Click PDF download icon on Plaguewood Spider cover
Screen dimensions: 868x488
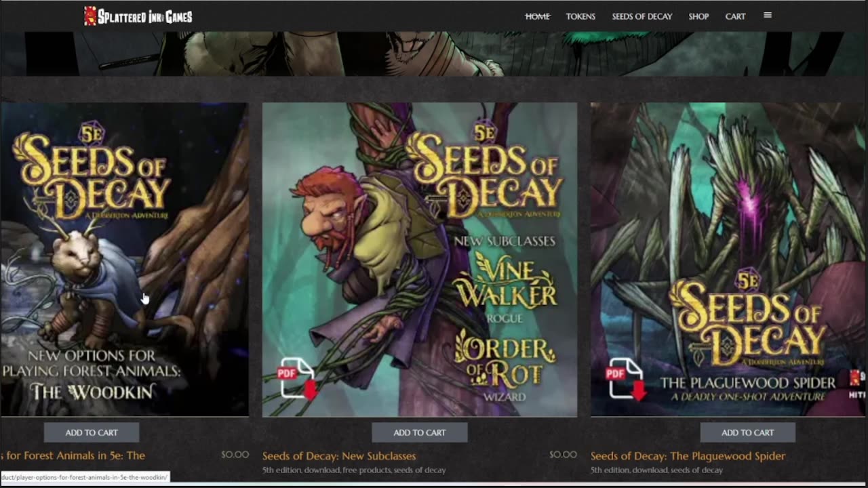(x=625, y=379)
